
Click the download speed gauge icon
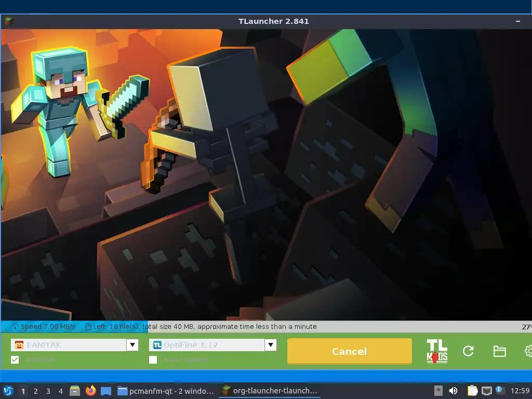tap(15, 327)
